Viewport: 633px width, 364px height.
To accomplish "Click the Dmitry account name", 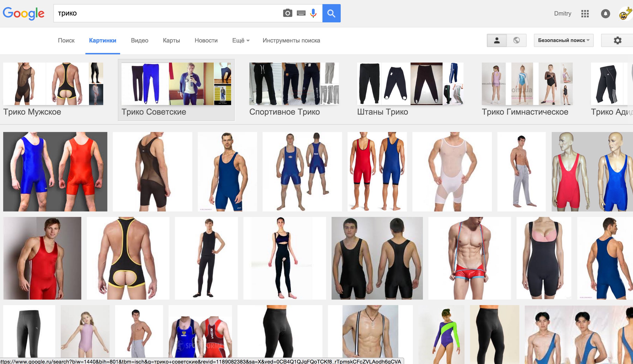I will coord(562,13).
